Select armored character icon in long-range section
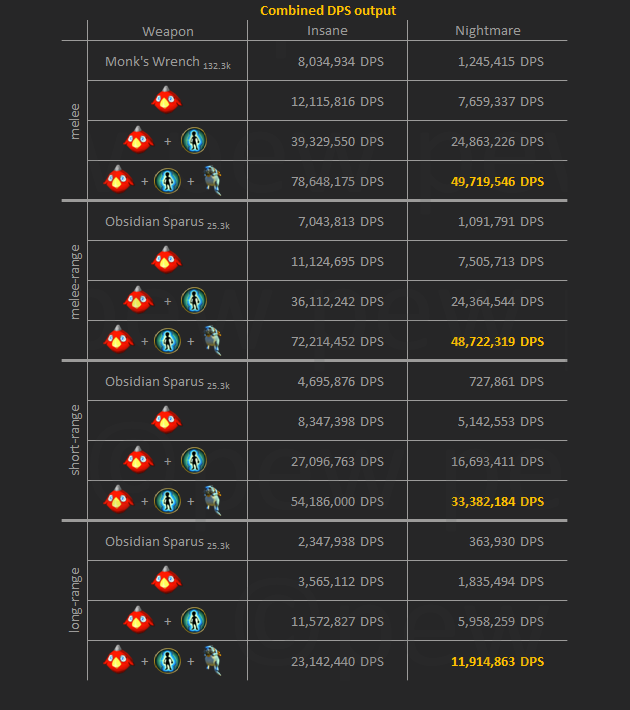630x710 pixels. pyautogui.click(x=210, y=660)
